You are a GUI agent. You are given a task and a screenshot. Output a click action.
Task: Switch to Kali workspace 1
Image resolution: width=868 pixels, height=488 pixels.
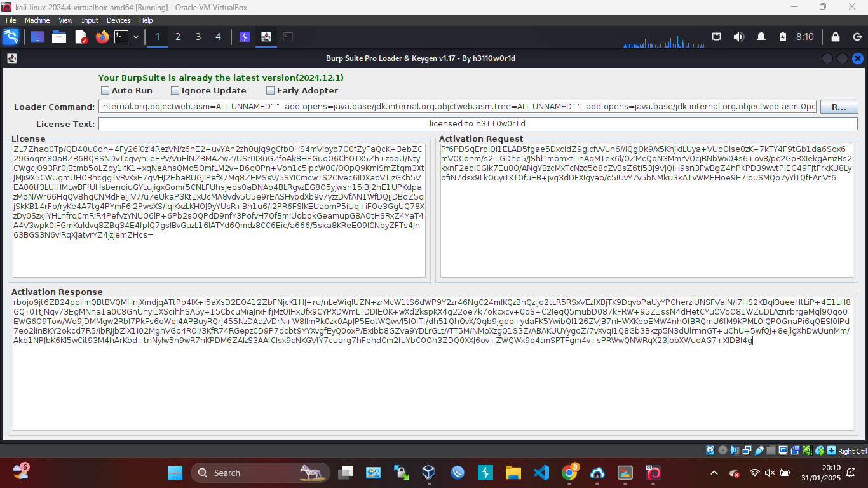[x=158, y=37]
